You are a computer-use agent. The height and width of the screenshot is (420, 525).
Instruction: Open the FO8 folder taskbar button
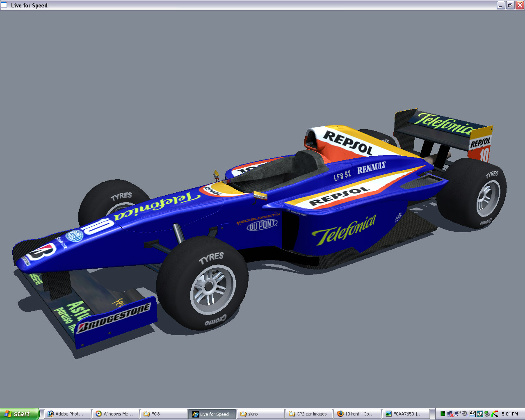pos(164,414)
